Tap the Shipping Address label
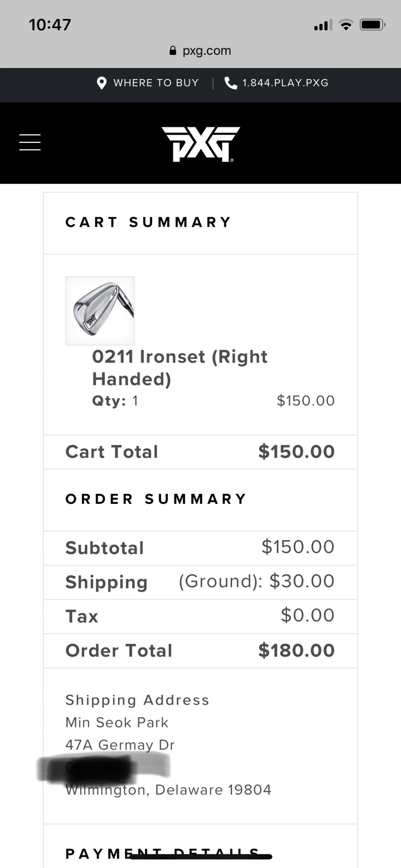401x868 pixels. pyautogui.click(x=137, y=700)
